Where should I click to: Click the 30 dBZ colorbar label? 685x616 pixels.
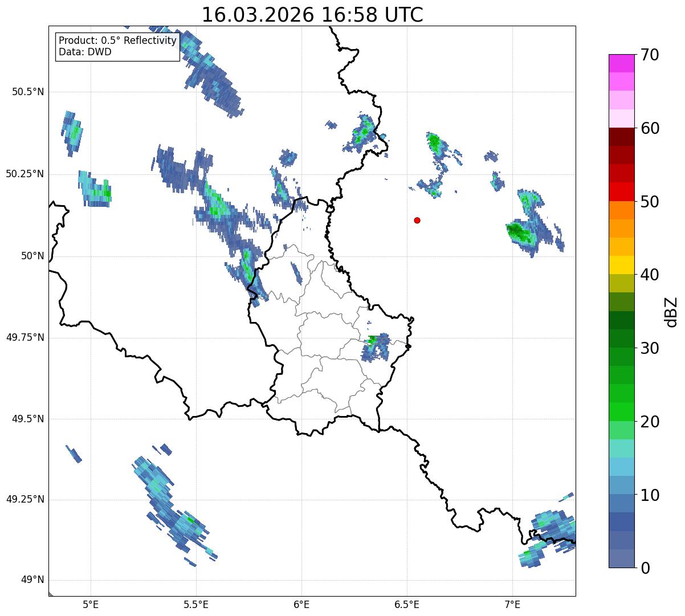pos(650,348)
